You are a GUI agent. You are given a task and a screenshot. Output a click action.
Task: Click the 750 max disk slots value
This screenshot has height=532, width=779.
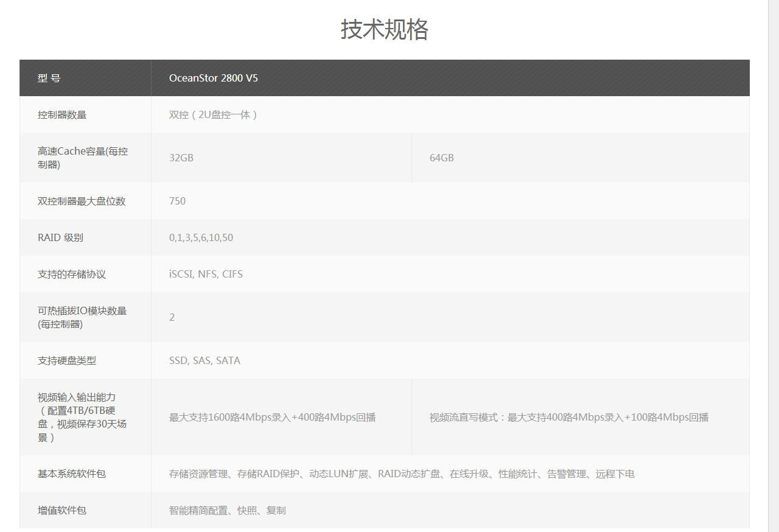178,201
